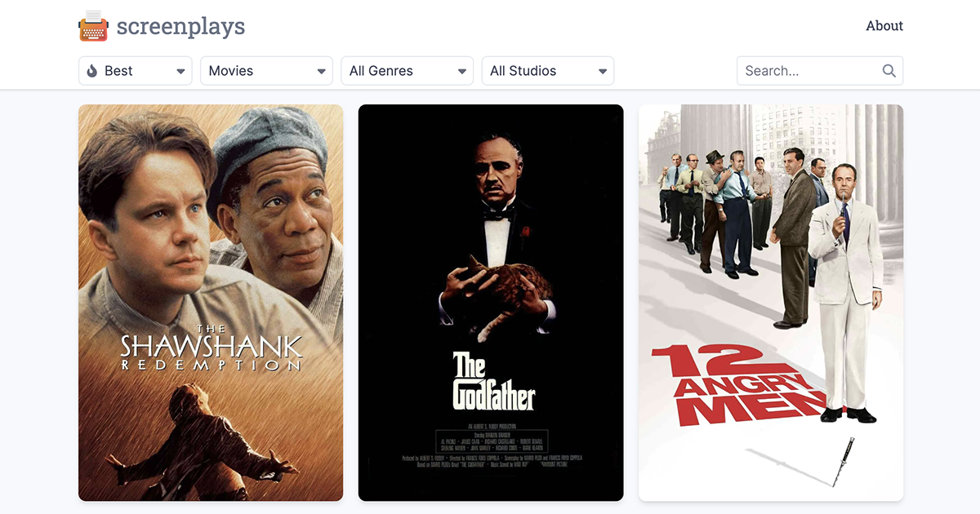Click The Godfather title logo on poster
Screen dimensions: 980x514
pyautogui.click(x=493, y=381)
